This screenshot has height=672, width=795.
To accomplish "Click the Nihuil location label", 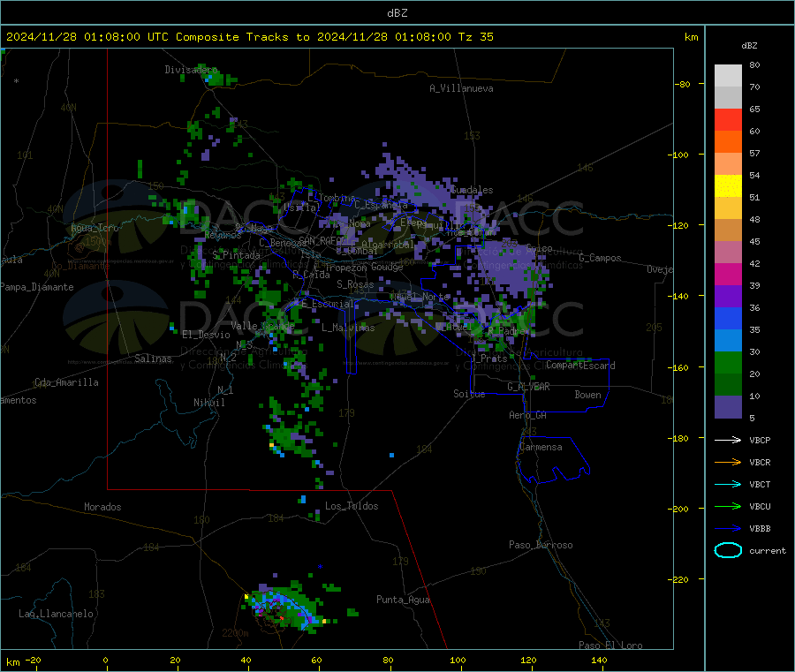I will tap(208, 403).
